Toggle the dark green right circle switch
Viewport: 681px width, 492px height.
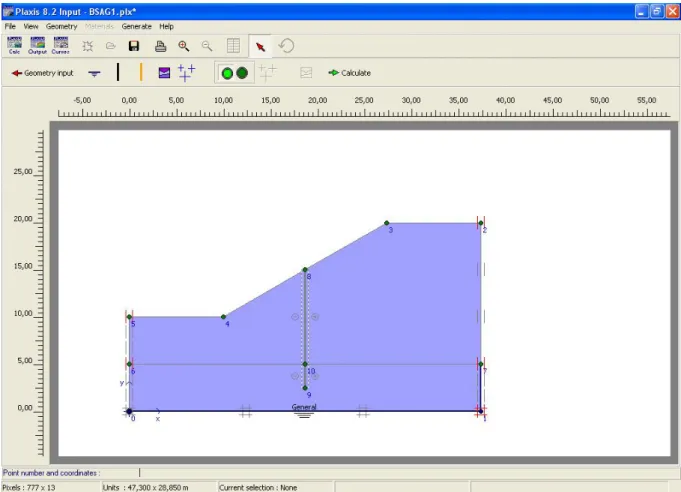(242, 73)
